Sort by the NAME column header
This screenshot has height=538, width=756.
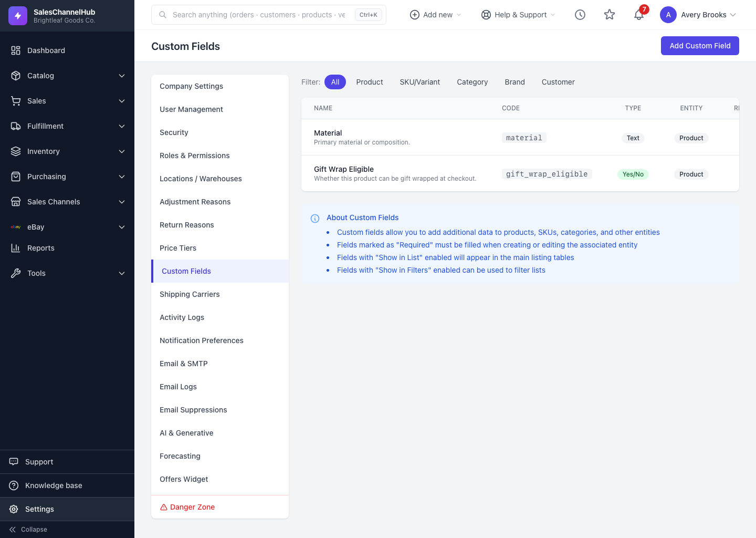(323, 108)
